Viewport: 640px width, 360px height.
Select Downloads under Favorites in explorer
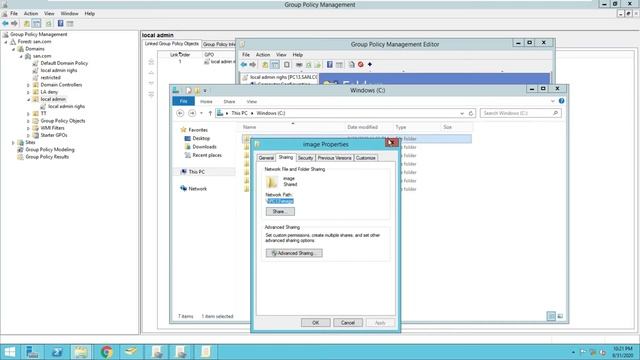coord(204,147)
